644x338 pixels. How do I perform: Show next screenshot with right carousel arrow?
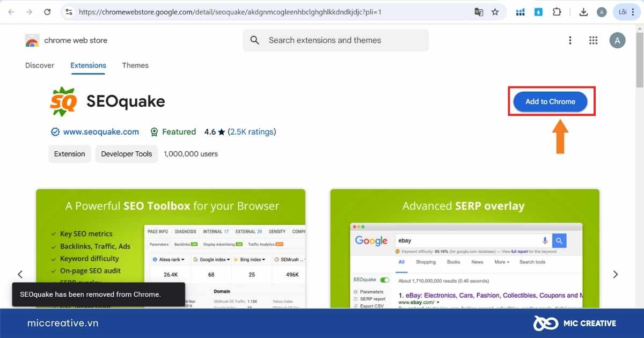(616, 274)
